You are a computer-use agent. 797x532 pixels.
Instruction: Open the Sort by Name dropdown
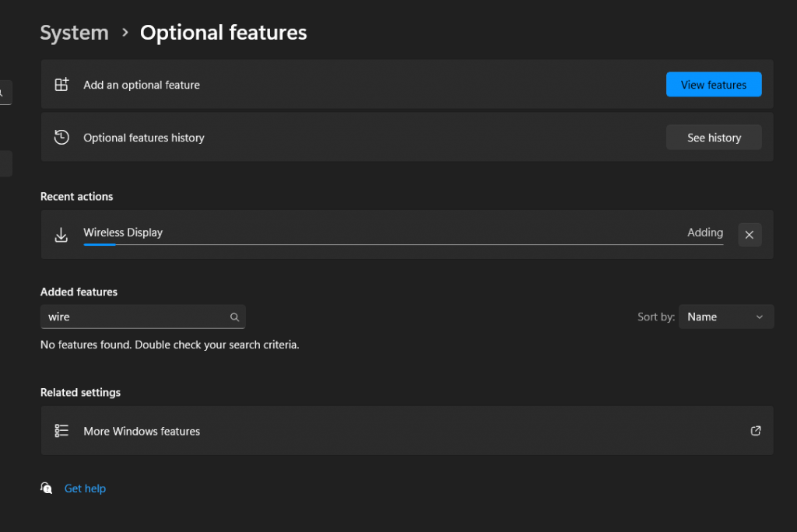[725, 317]
